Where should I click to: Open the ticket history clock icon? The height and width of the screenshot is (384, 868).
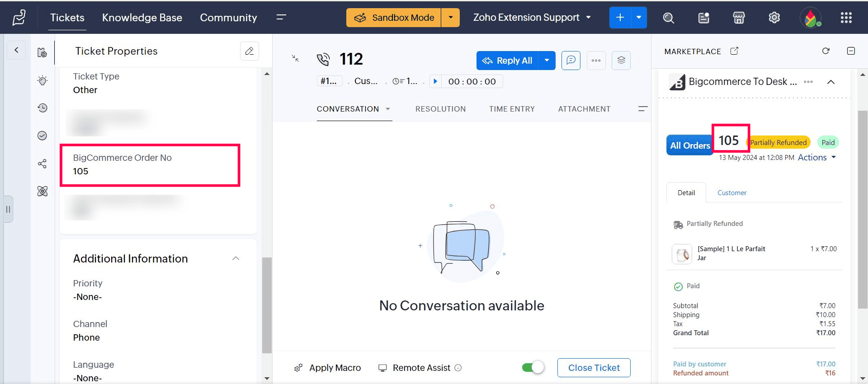[42, 108]
